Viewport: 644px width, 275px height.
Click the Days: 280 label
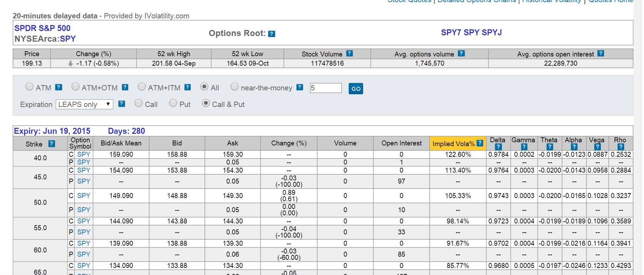126,131
